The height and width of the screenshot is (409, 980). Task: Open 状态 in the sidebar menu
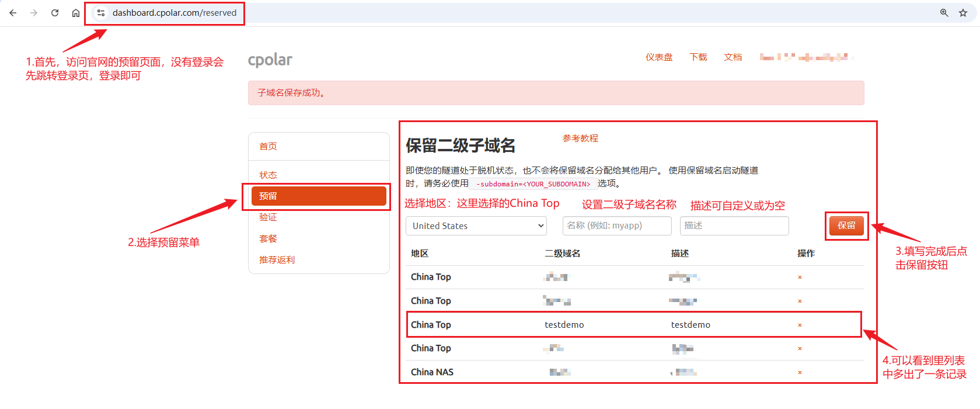(x=268, y=175)
